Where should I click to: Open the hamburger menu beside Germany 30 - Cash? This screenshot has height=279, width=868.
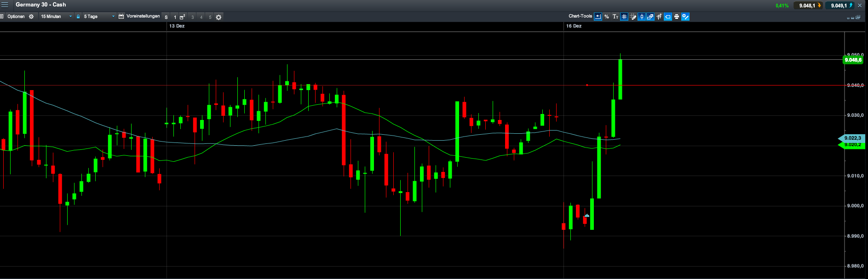coord(5,5)
